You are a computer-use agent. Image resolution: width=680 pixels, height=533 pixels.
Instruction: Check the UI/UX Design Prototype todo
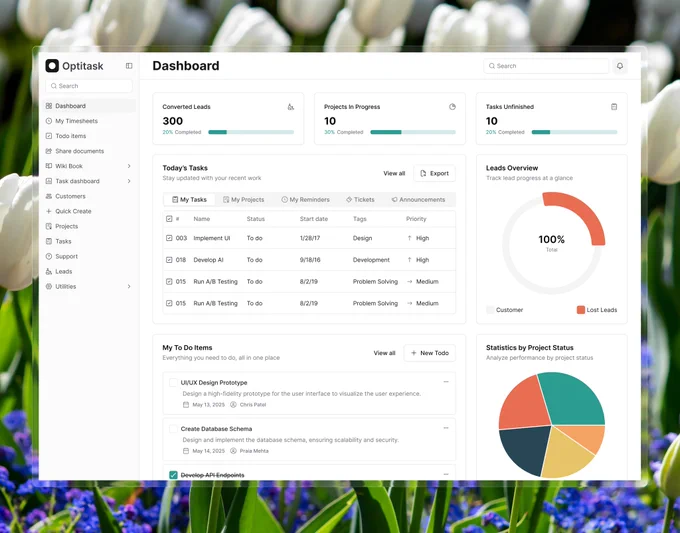point(173,383)
